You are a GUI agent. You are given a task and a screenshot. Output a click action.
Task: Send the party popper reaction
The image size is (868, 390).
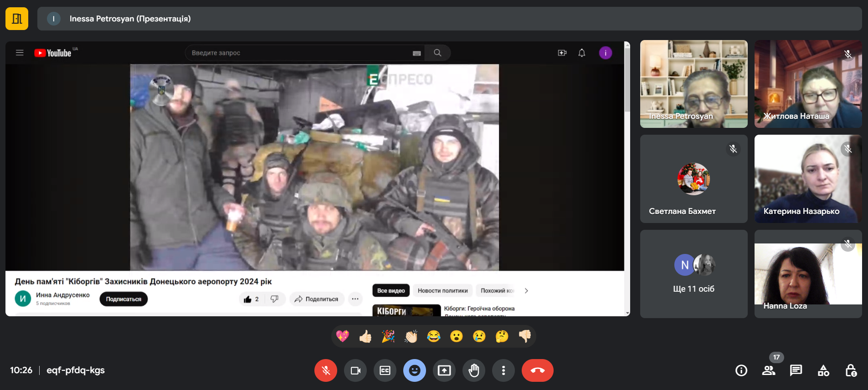388,336
